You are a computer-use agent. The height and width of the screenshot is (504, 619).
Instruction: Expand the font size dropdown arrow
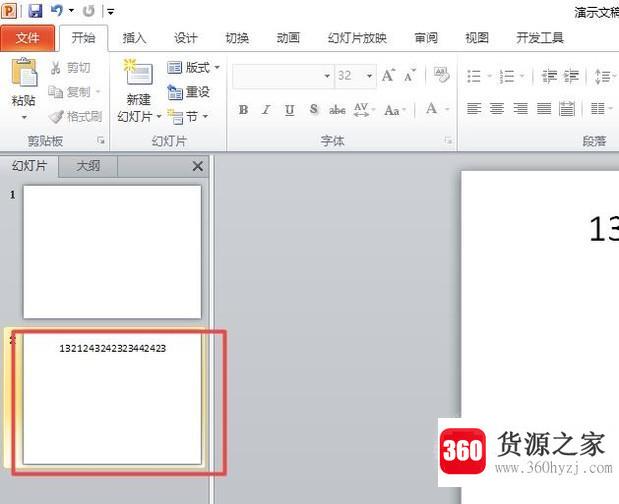tap(370, 76)
